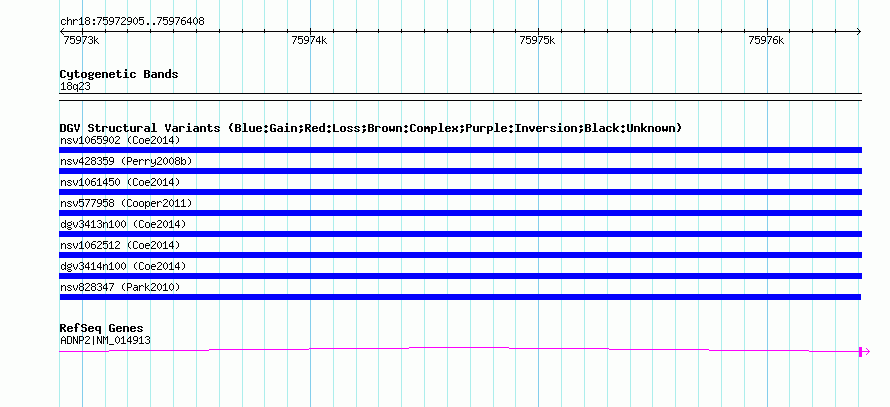The width and height of the screenshot is (890, 407).
Task: Click the ADNP2|NM_014913 gene label
Action: point(105,341)
